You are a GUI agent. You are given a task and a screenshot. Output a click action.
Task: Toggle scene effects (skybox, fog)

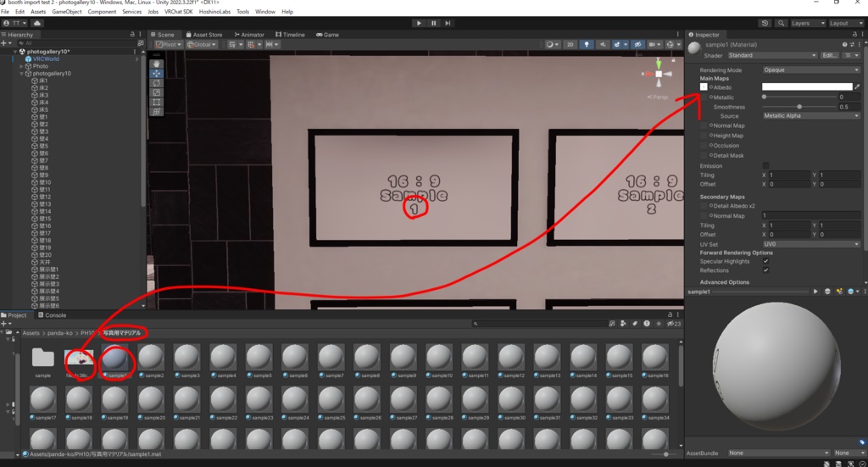617,44
